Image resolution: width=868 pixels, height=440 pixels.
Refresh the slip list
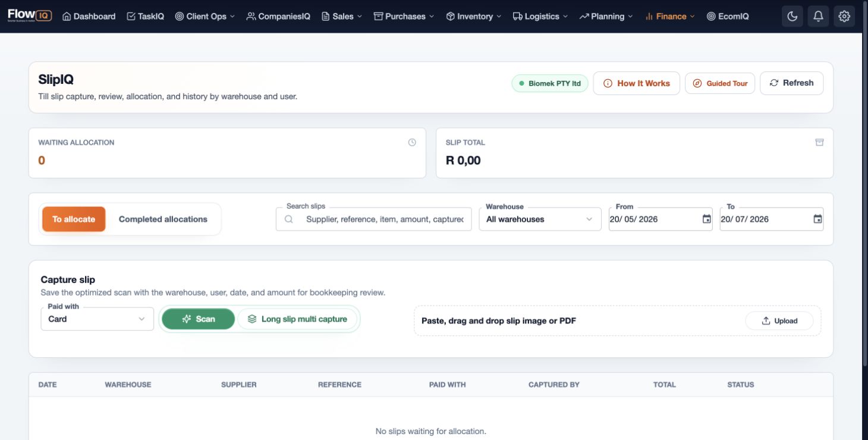[792, 83]
